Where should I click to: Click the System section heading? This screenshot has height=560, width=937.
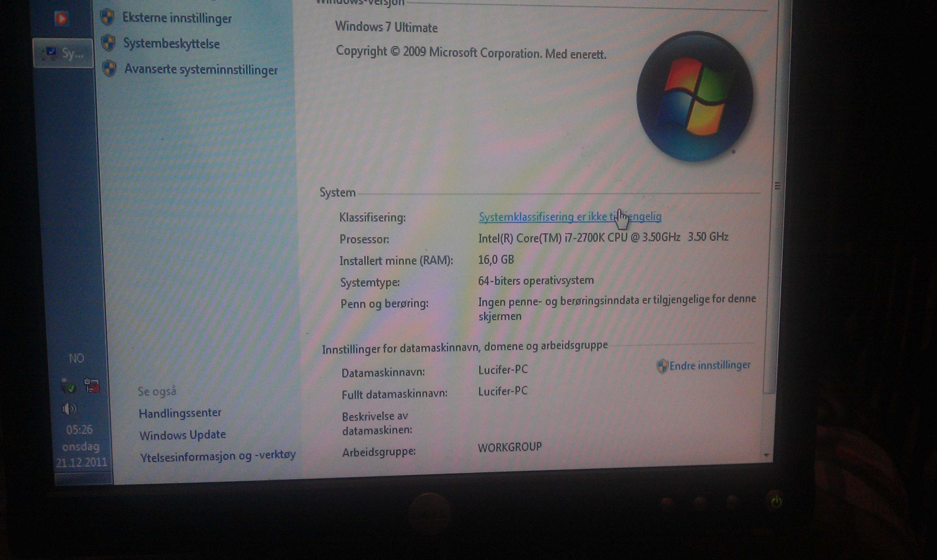(338, 192)
